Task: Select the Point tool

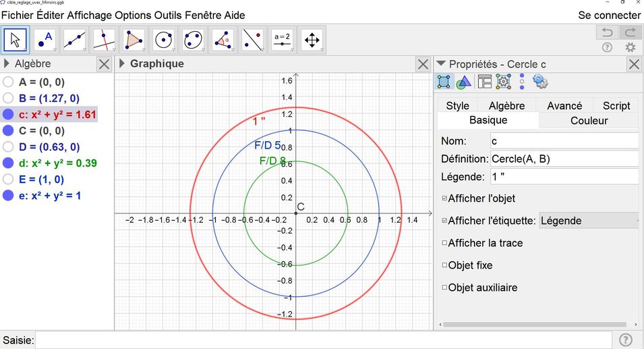Action: (x=45, y=41)
